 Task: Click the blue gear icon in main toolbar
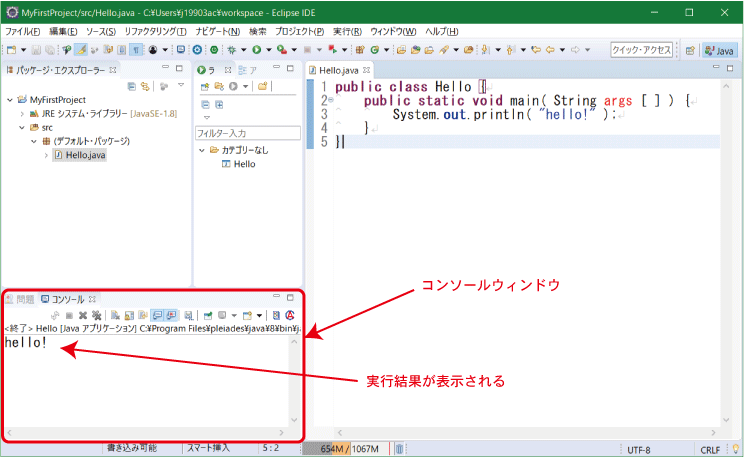(x=197, y=49)
